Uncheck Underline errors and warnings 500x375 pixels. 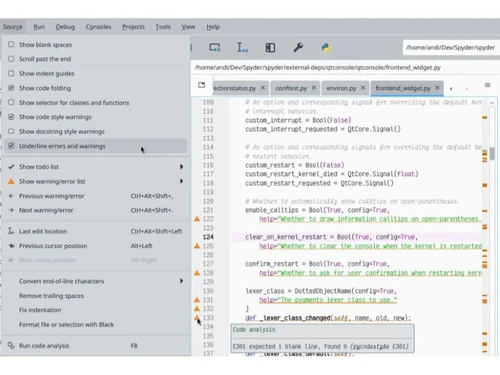click(11, 146)
